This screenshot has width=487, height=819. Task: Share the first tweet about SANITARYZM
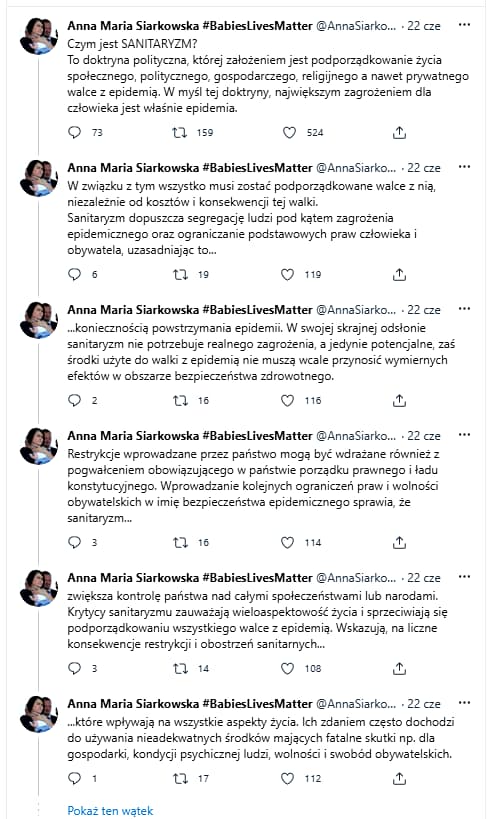click(399, 133)
